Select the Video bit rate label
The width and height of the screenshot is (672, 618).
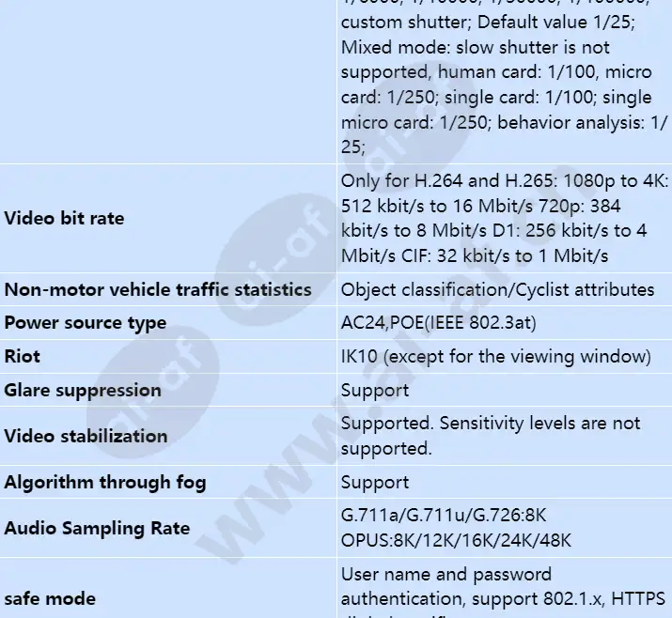pos(64,219)
